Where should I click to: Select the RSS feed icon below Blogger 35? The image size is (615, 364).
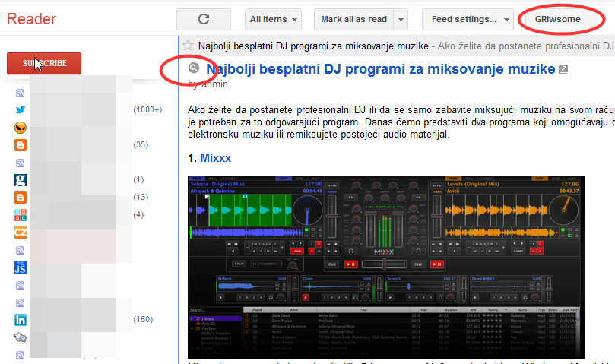pos(21,163)
